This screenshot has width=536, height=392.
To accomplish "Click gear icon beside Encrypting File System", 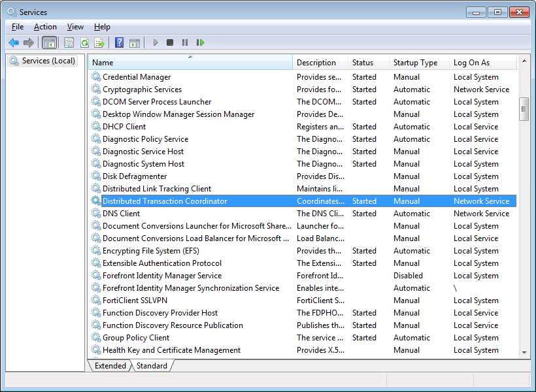I will (96, 251).
